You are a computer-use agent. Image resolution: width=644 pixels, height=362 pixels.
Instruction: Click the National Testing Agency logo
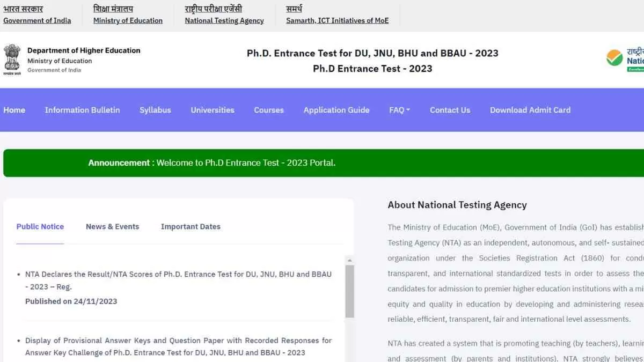(x=626, y=59)
